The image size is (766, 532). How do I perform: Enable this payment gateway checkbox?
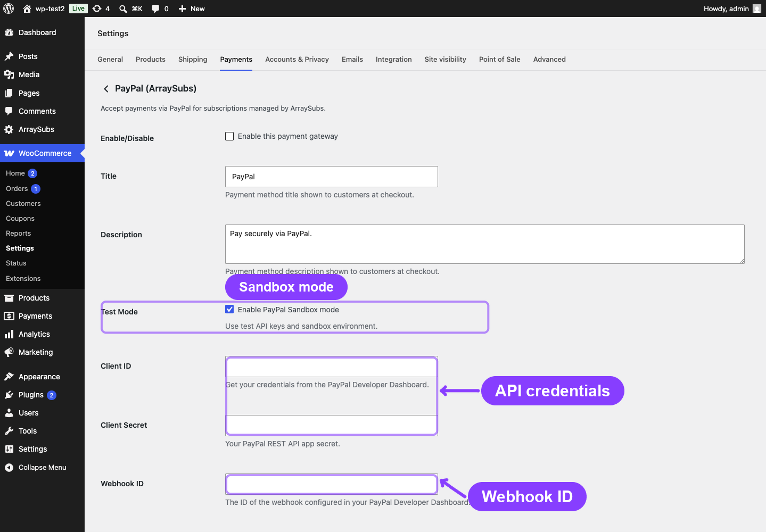point(229,136)
